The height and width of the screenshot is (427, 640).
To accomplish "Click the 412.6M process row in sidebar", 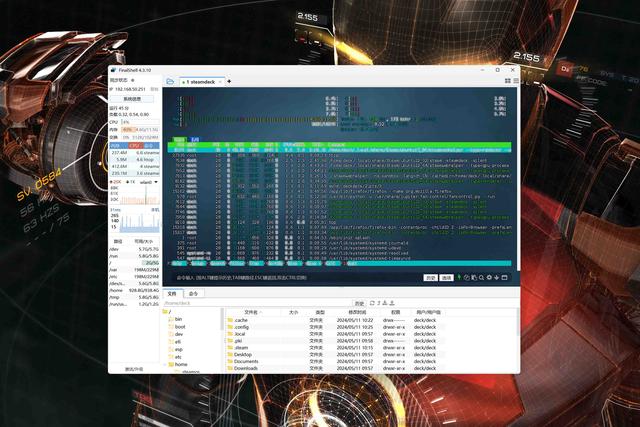I will (134, 167).
